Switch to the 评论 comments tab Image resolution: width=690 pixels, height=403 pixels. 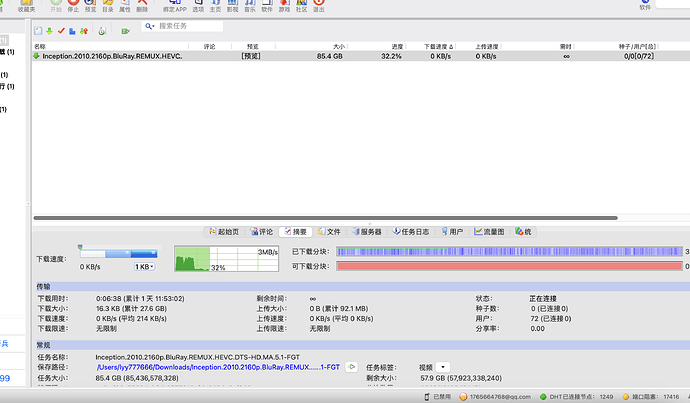(x=262, y=232)
